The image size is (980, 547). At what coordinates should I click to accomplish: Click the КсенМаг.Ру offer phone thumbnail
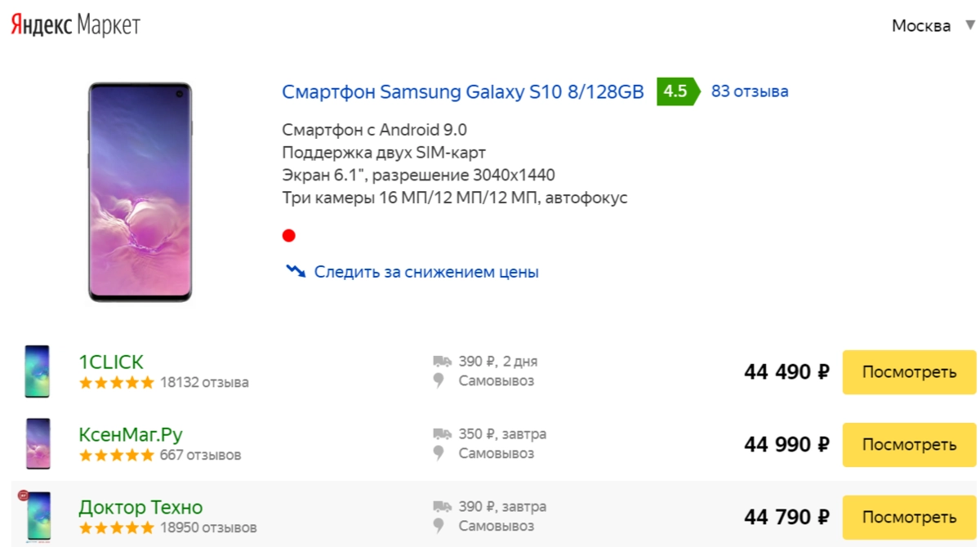(38, 443)
